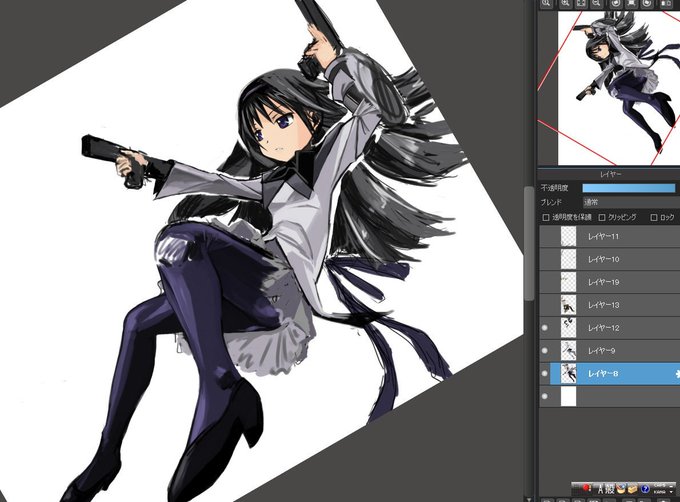The image size is (680, 502).
Task: Click the red IME indicator icon
Action: [x=587, y=488]
